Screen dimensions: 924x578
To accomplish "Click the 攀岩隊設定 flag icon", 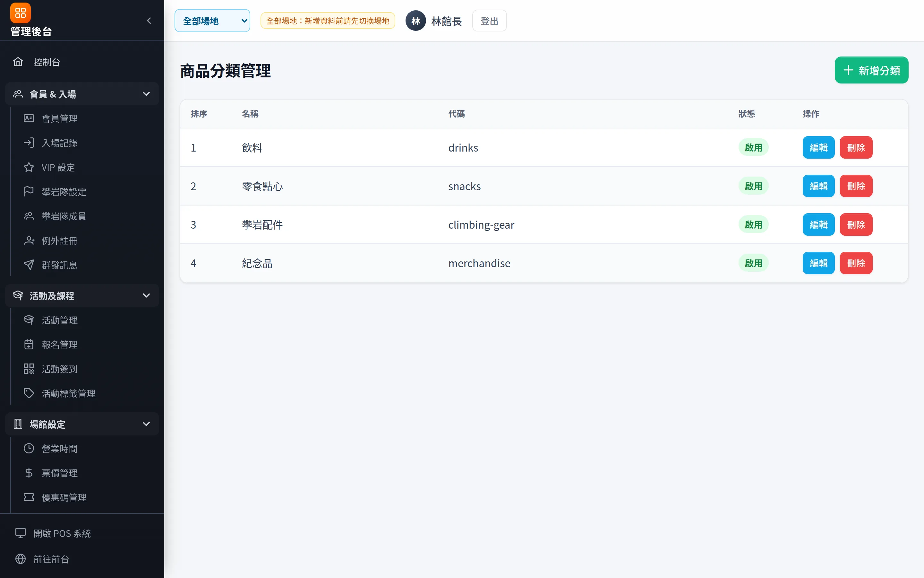I will (x=29, y=191).
